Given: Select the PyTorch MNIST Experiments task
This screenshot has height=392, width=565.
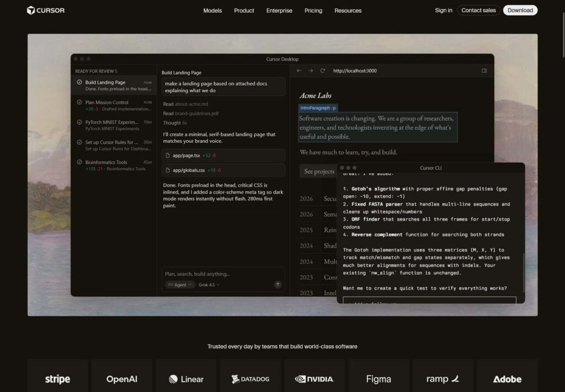Looking at the screenshot, I should pos(114,125).
